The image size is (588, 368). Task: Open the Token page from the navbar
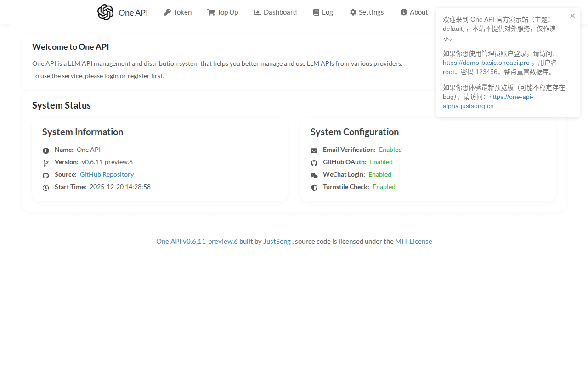coord(182,12)
